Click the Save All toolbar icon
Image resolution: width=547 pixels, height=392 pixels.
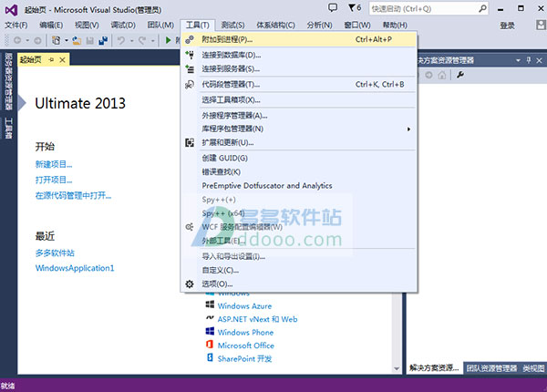(103, 40)
